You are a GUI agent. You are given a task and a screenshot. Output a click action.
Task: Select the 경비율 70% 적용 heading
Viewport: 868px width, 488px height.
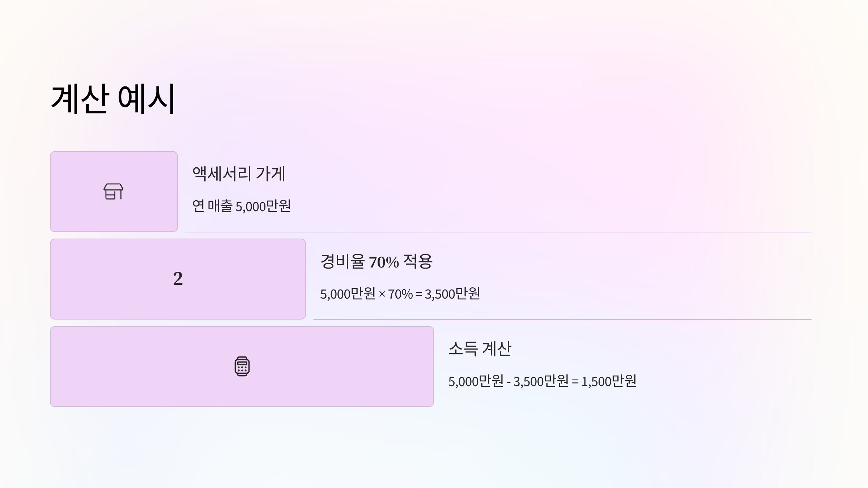pos(376,261)
